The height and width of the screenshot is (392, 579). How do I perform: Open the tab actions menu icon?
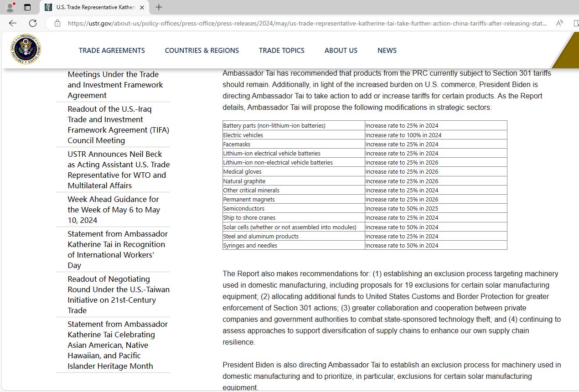click(27, 7)
